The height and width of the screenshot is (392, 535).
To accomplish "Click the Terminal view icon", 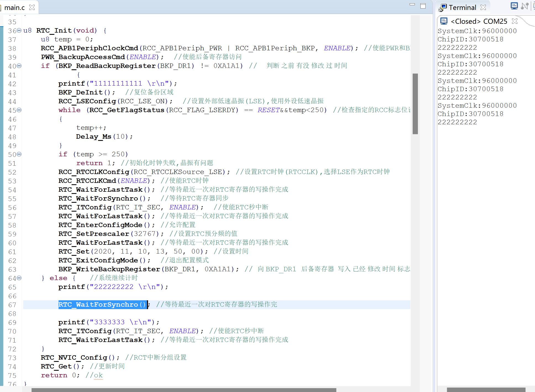I will (442, 8).
